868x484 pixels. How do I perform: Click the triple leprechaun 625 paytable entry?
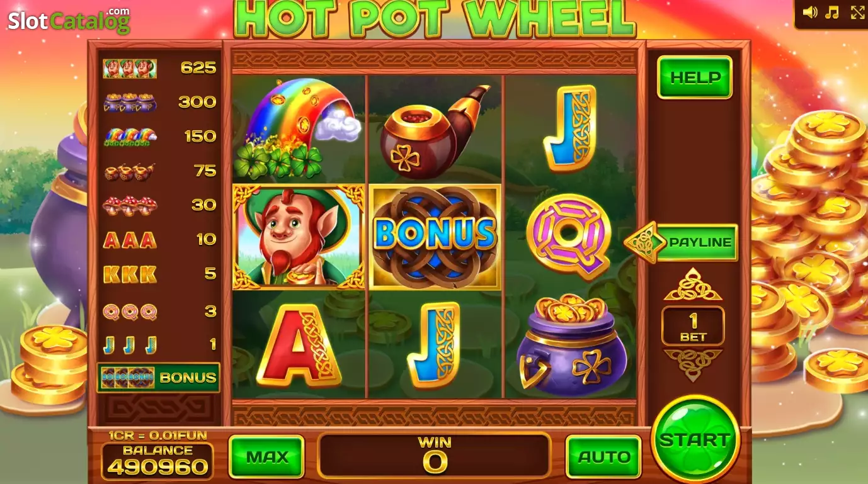click(159, 68)
